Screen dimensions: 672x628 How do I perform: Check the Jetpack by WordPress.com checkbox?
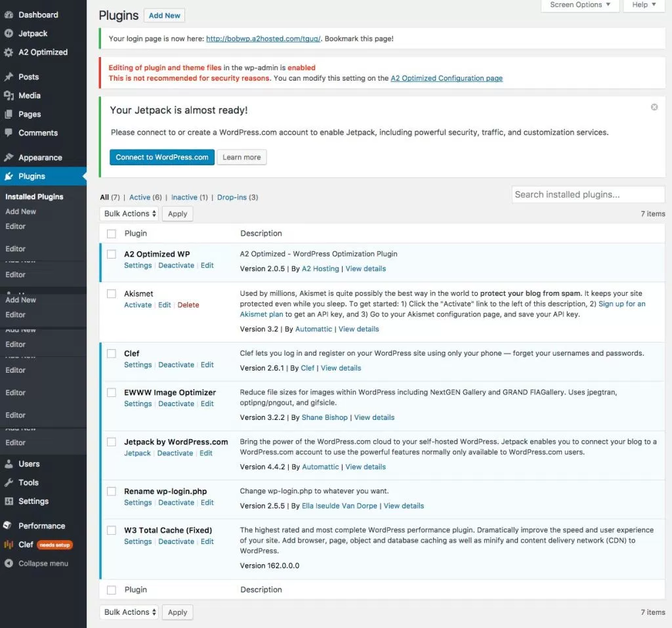[x=112, y=442]
